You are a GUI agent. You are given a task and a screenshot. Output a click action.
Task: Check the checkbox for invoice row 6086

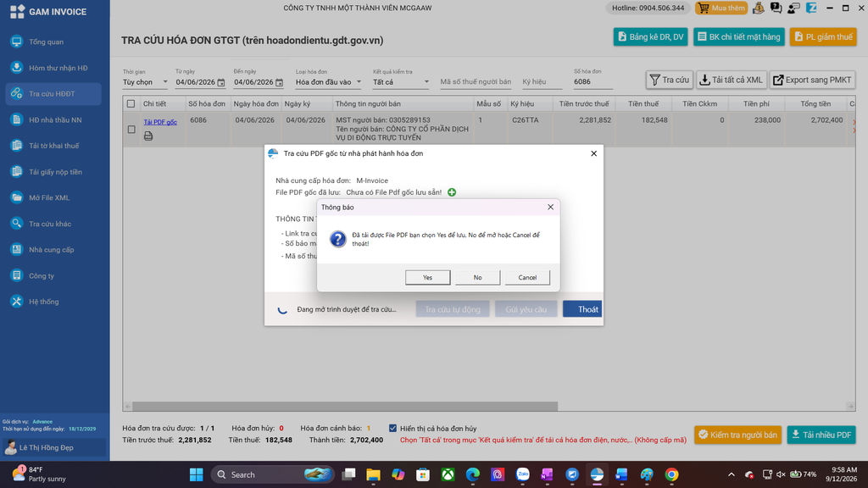131,129
